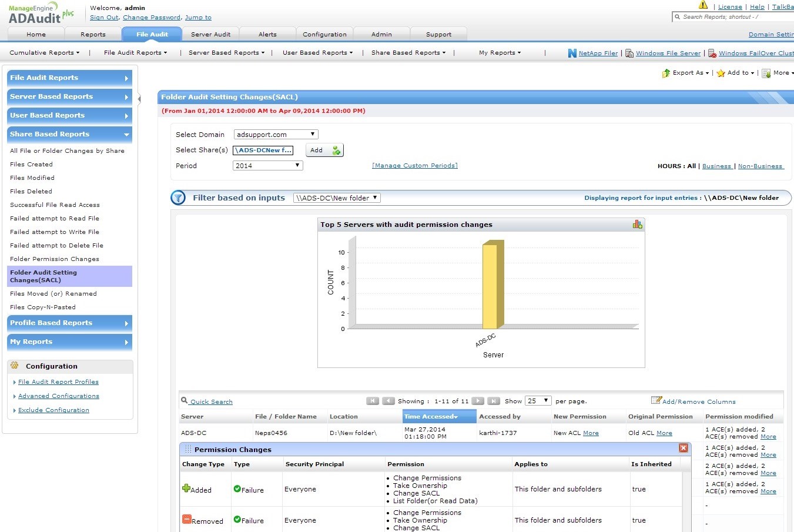The height and width of the screenshot is (532, 794).
Task: Select Folder Permission Changes report
Action: (x=55, y=259)
